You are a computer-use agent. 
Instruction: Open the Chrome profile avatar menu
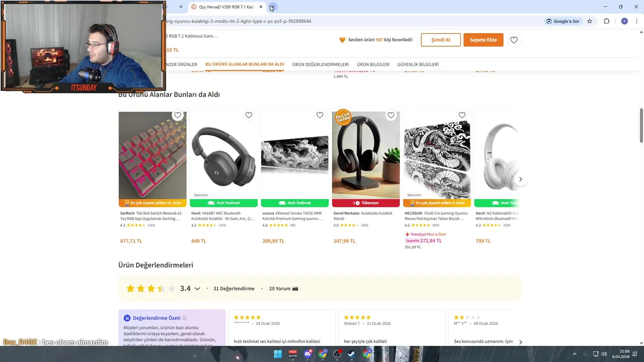(624, 21)
